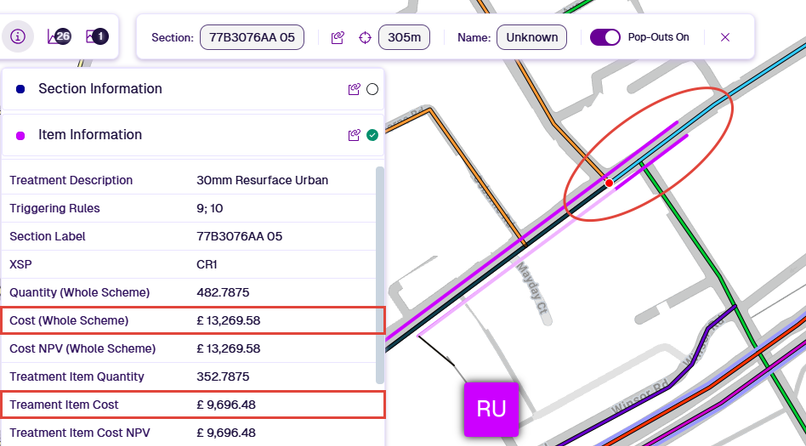Image resolution: width=806 pixels, height=446 pixels.
Task: Open charts icon with badge 26
Action: pyautogui.click(x=59, y=36)
